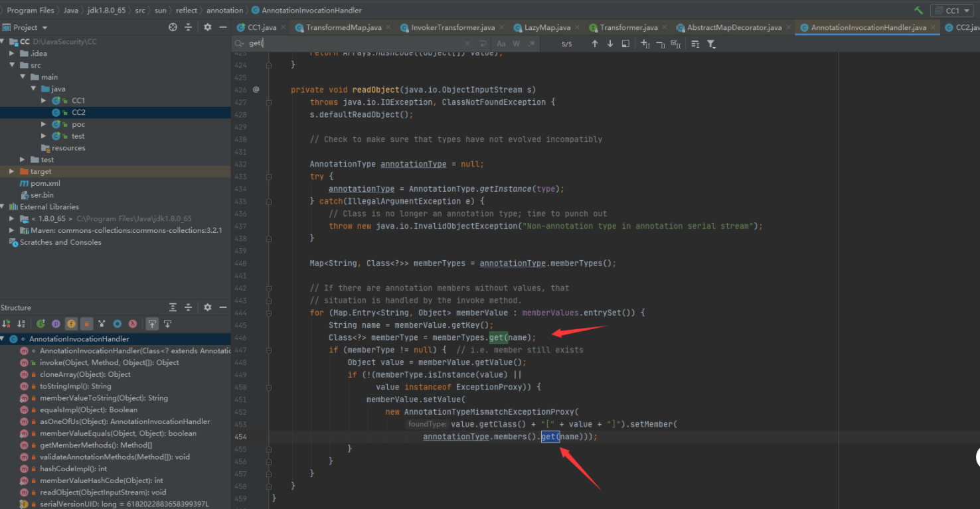Screen dimensions: 980x509
Task: Click the build hammer icon
Action: point(919,11)
